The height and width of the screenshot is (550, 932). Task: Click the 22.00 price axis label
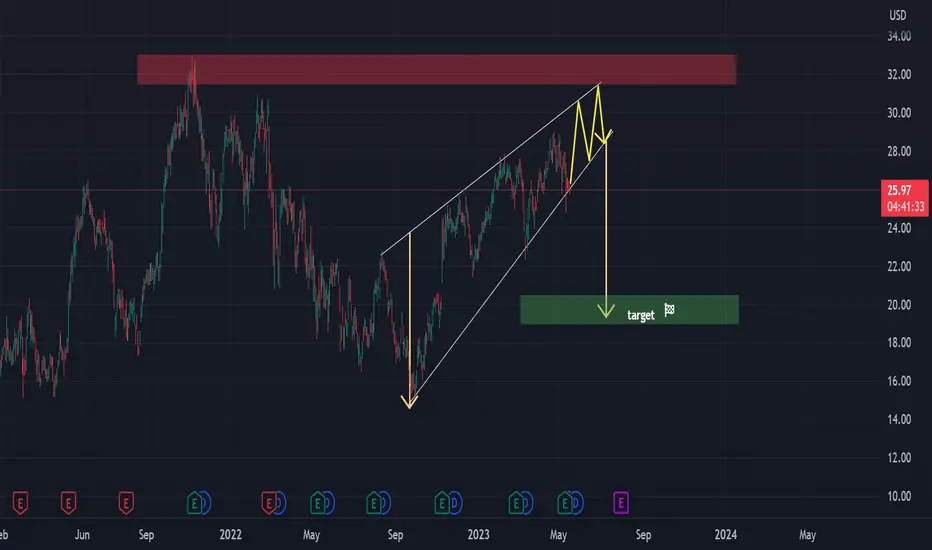[x=899, y=266]
